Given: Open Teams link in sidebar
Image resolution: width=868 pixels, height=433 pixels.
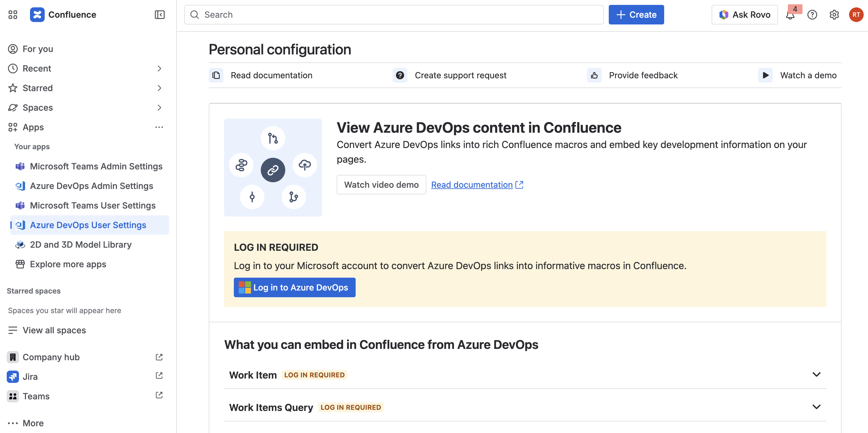Looking at the screenshot, I should click(x=36, y=396).
